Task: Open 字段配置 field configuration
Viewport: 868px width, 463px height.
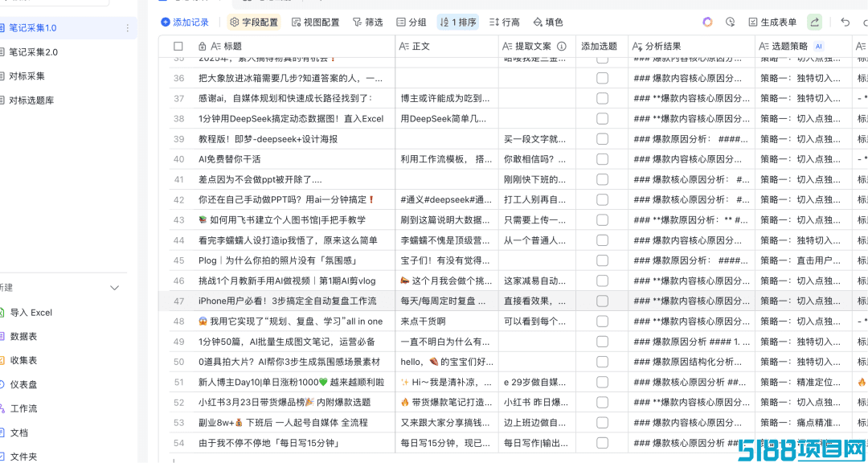Action: tap(254, 23)
